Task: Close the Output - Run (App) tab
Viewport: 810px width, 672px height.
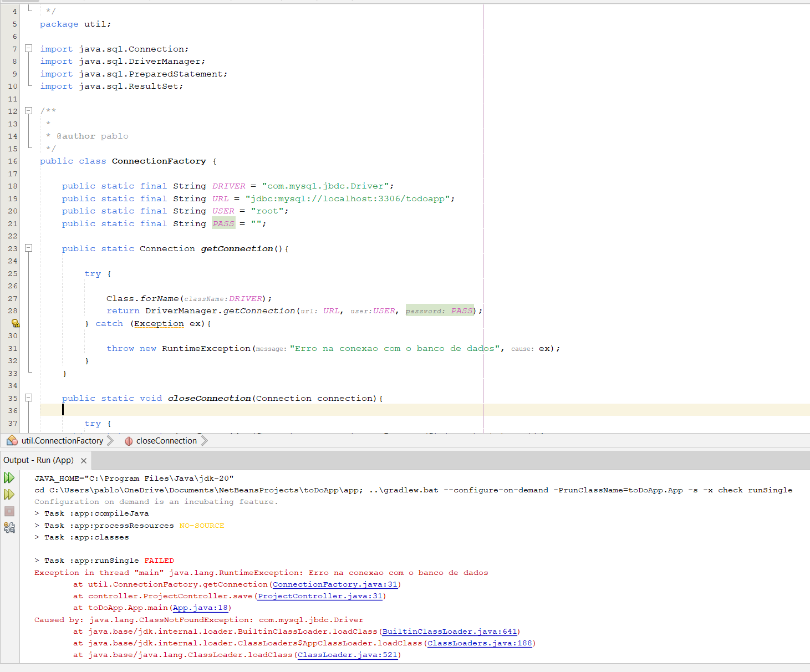Action: pos(84,461)
